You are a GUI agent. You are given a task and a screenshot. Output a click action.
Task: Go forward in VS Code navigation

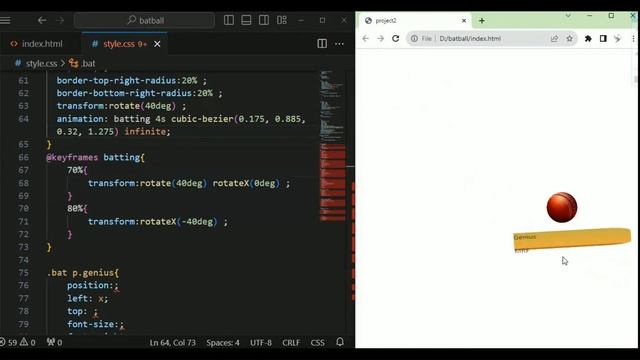pyautogui.click(x=60, y=20)
